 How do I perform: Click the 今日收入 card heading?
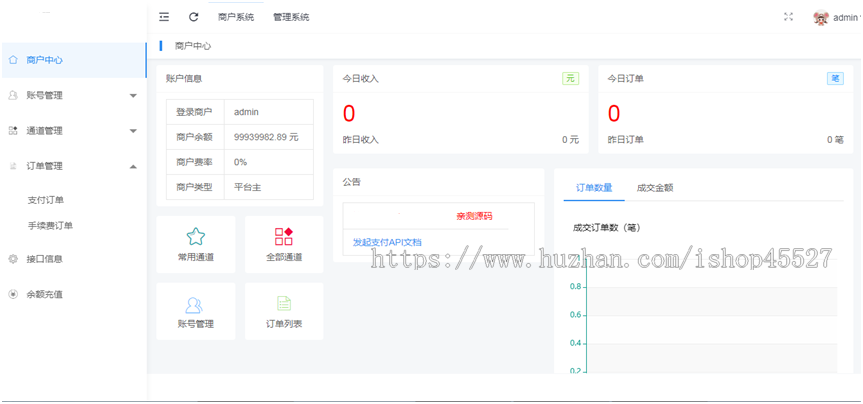361,79
